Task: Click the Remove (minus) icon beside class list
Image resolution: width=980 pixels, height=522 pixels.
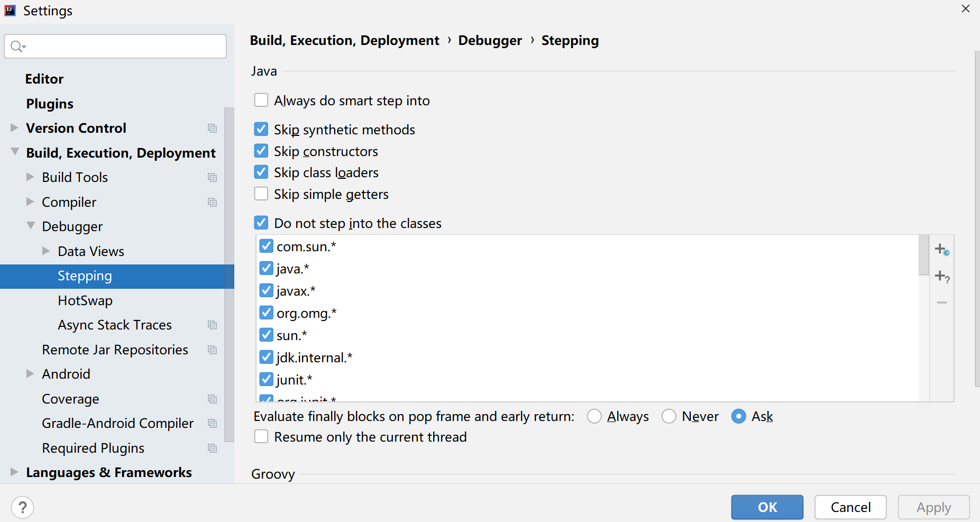Action: point(941,303)
